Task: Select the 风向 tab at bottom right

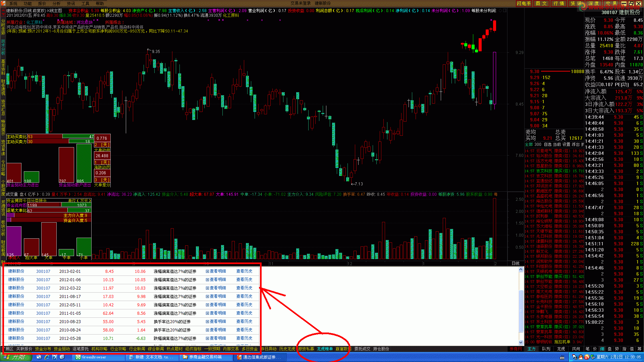Action: (x=576, y=349)
